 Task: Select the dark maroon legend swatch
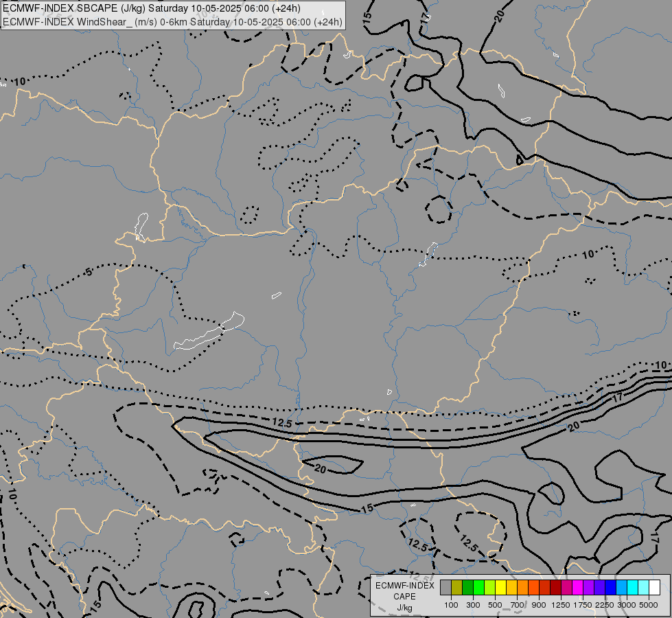click(555, 588)
